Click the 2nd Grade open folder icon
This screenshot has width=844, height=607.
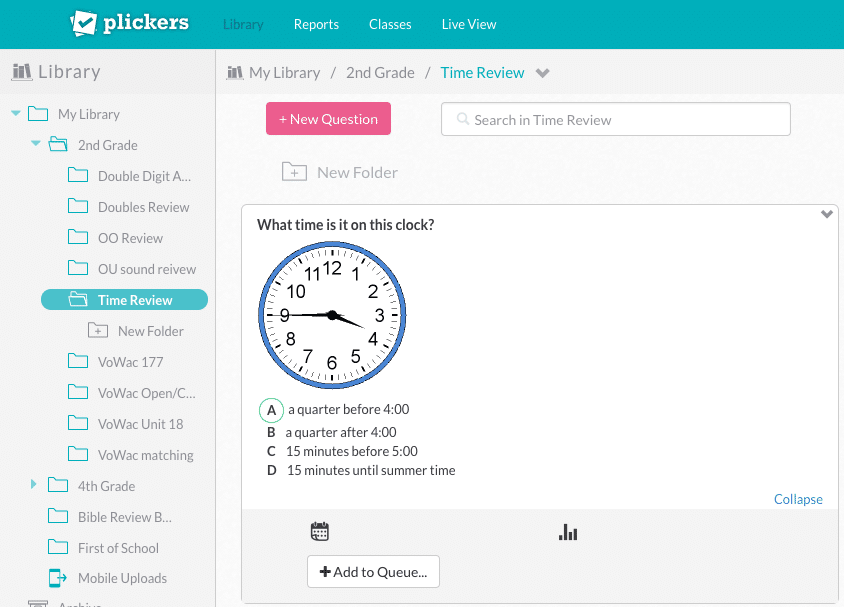pyautogui.click(x=58, y=144)
